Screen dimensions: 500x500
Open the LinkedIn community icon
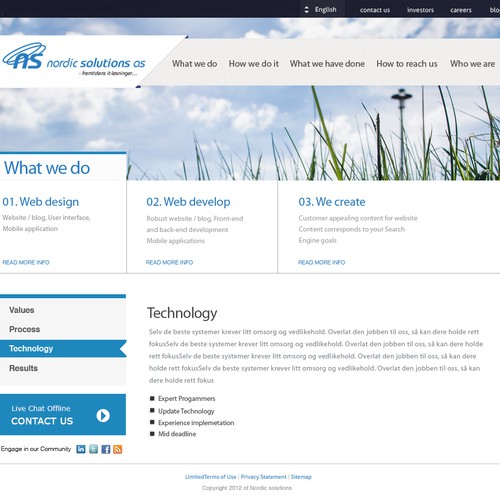(81, 449)
